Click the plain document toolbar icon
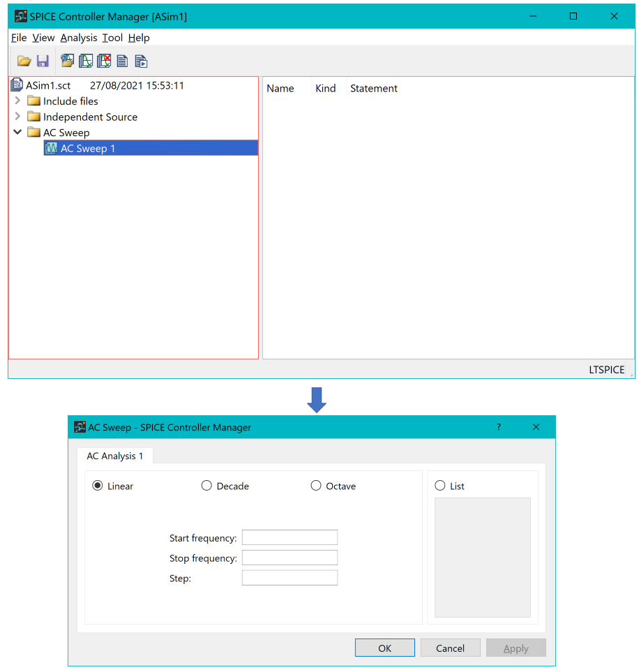This screenshot has width=639, height=672. coord(122,61)
